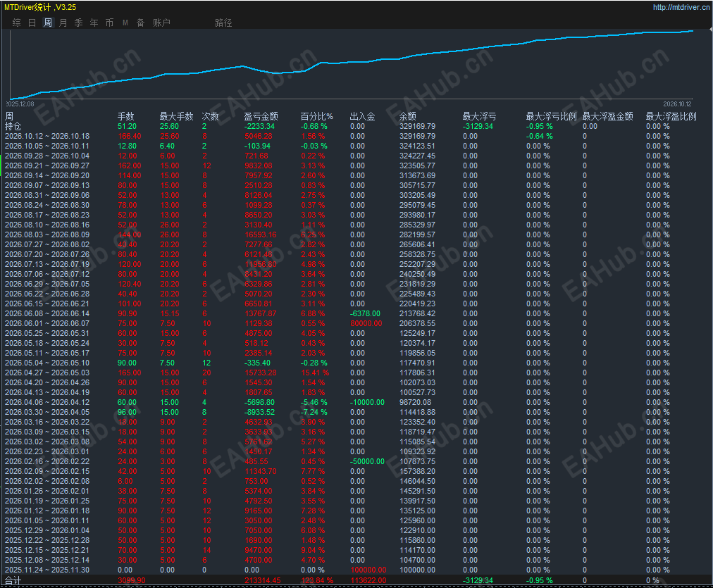Select the 持仓 open positions row label
This screenshot has height=588, width=713.
tap(13, 126)
